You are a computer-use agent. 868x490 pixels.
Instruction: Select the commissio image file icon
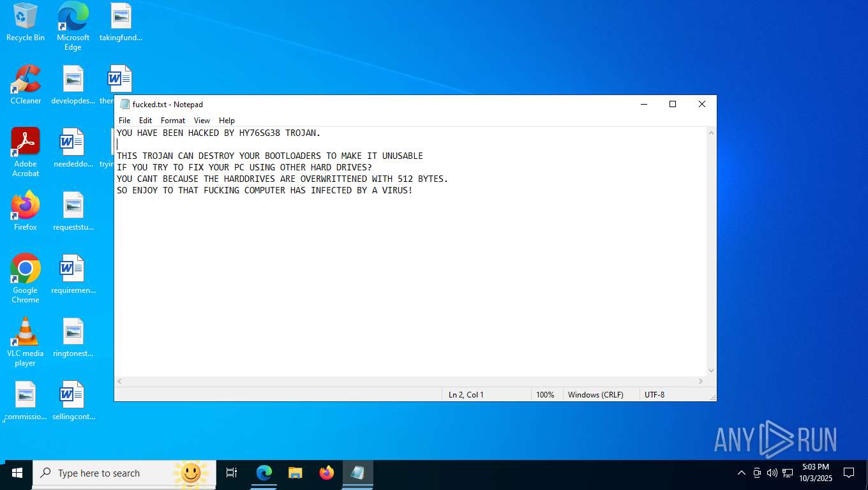coord(26,401)
